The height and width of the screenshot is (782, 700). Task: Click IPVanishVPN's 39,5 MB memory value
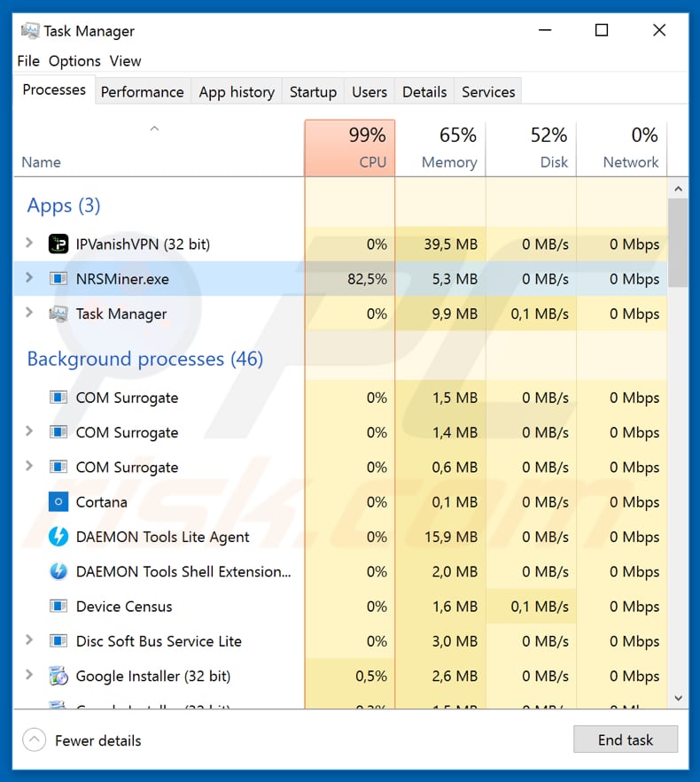tap(450, 244)
